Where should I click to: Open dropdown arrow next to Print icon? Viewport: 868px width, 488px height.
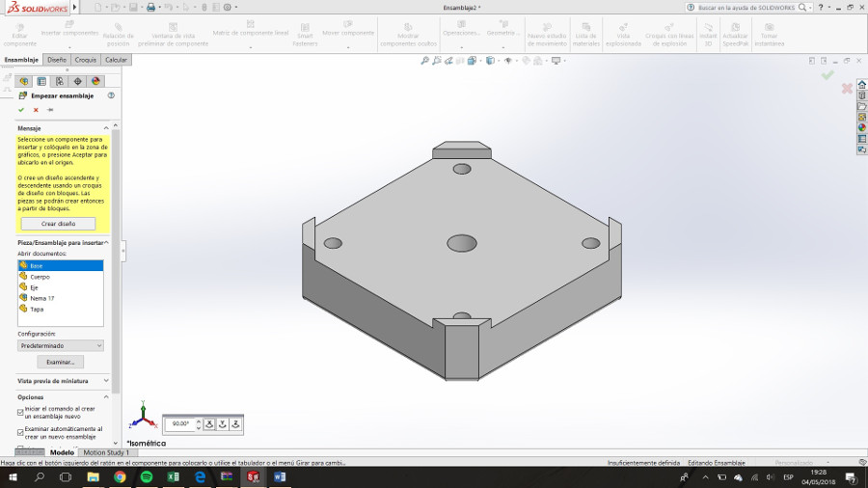pyautogui.click(x=159, y=7)
